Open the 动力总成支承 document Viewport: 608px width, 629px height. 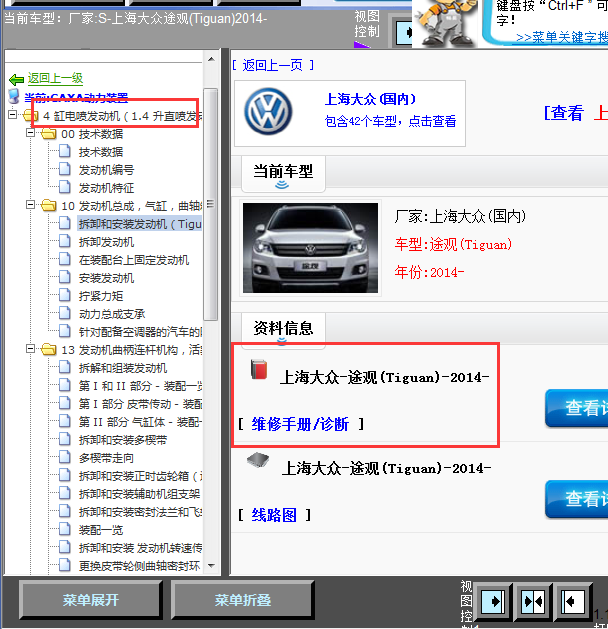(112, 314)
